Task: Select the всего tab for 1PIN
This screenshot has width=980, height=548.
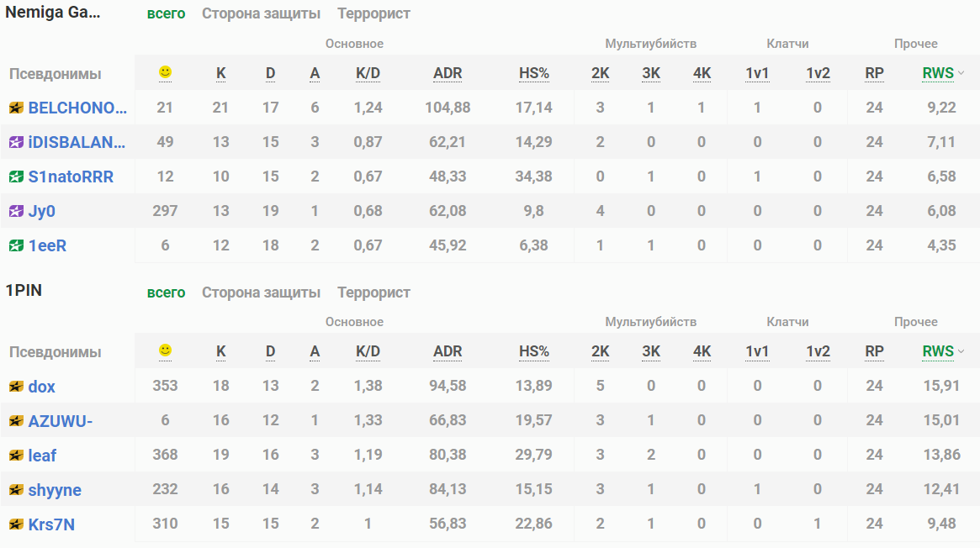Action: tap(166, 292)
